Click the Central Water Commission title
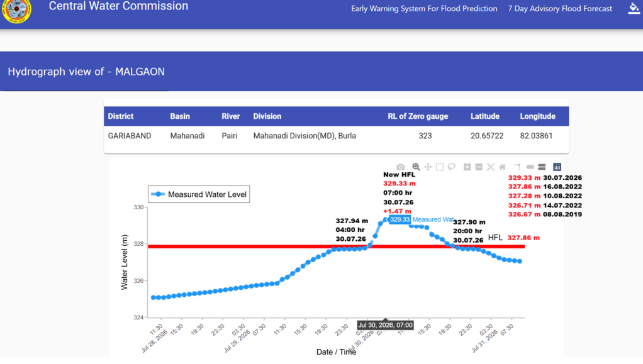This screenshot has height=364, width=643. [118, 6]
